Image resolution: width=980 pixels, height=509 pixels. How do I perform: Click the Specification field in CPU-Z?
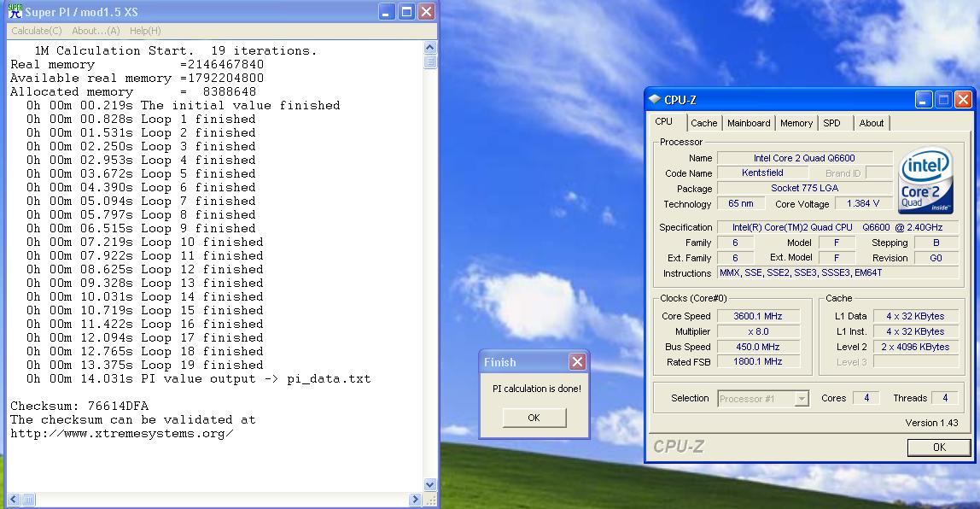click(837, 227)
